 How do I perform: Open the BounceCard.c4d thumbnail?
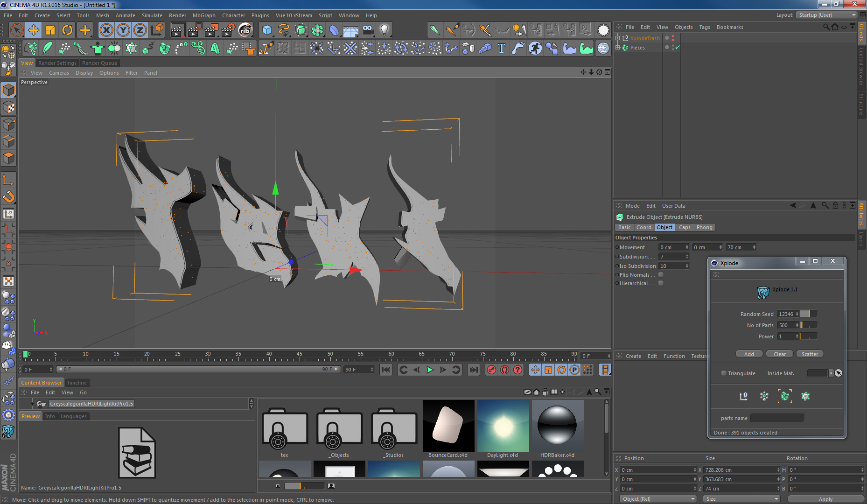pos(448,425)
